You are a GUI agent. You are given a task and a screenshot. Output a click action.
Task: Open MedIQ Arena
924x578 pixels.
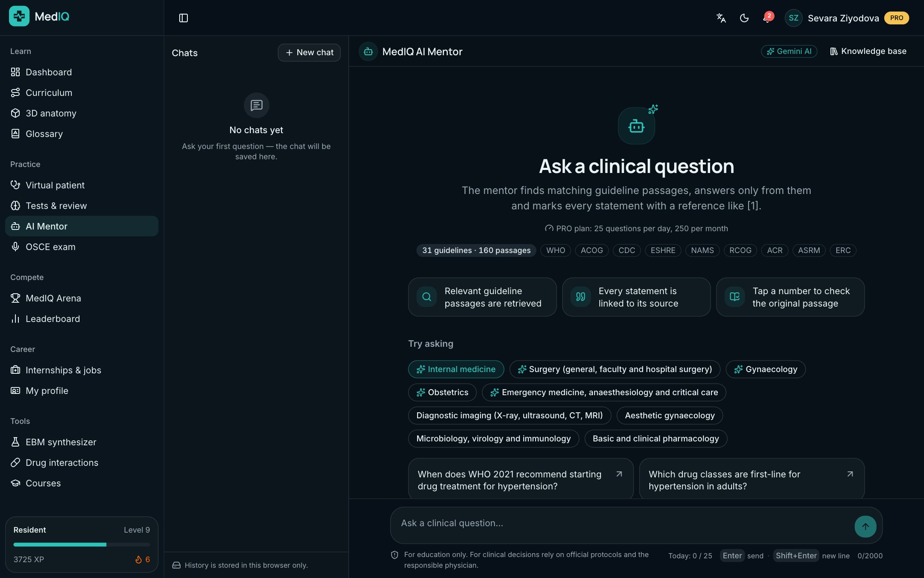[x=82, y=298]
